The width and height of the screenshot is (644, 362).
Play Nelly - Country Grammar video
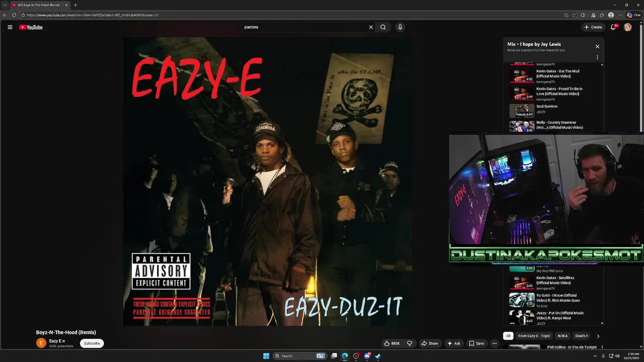point(559,125)
